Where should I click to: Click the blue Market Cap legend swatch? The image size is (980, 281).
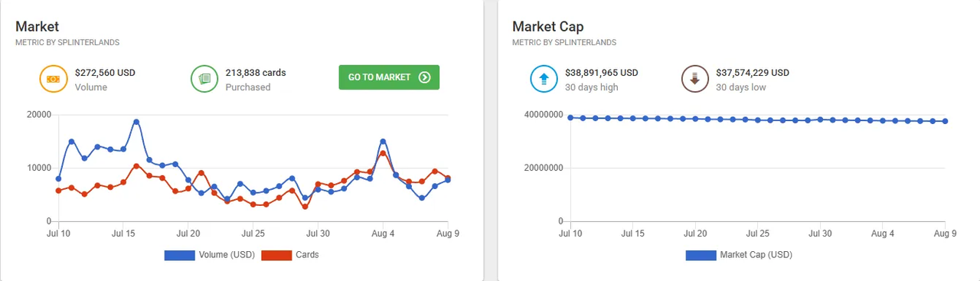click(x=701, y=255)
